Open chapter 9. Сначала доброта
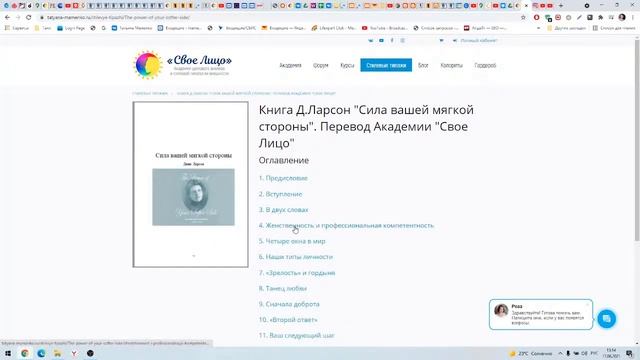 point(289,304)
